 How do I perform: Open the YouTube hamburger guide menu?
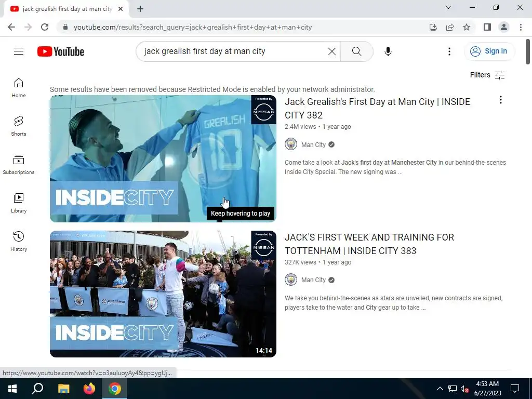[19, 51]
